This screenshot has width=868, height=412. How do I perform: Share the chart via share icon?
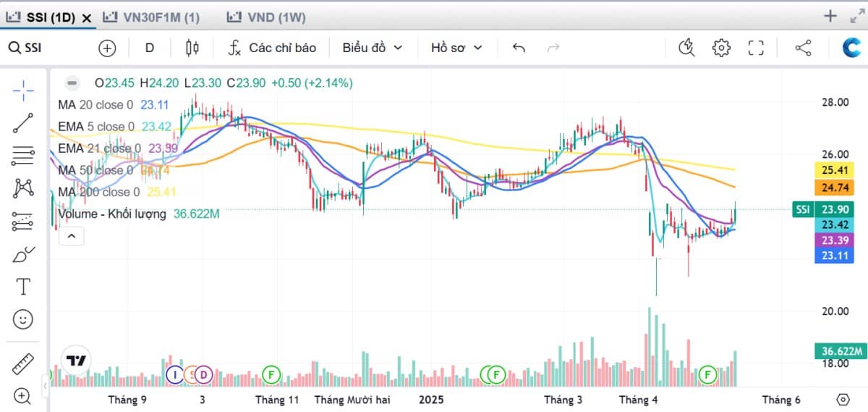pyautogui.click(x=803, y=48)
